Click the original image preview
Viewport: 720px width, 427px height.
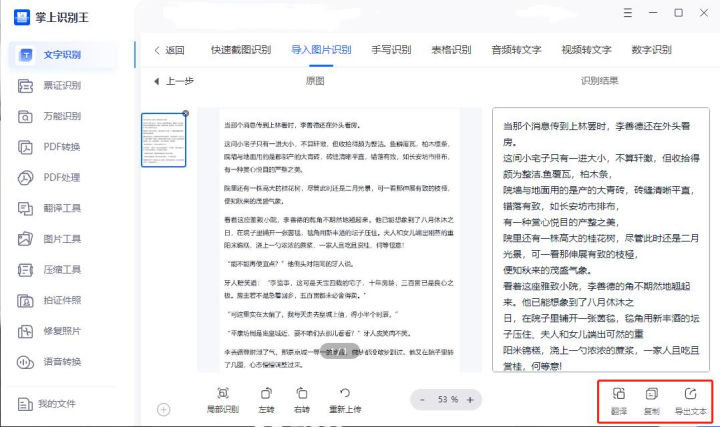(x=340, y=240)
